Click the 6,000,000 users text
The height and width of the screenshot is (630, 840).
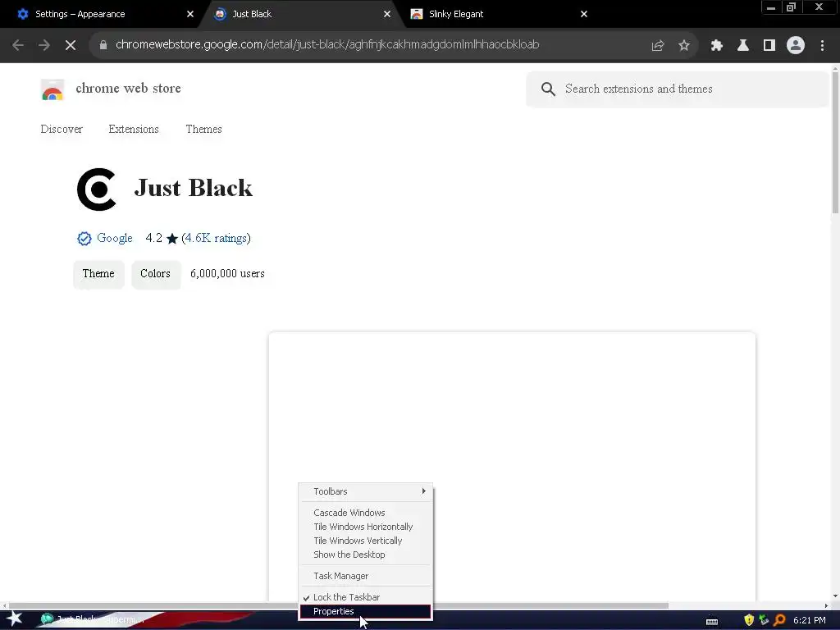point(227,274)
